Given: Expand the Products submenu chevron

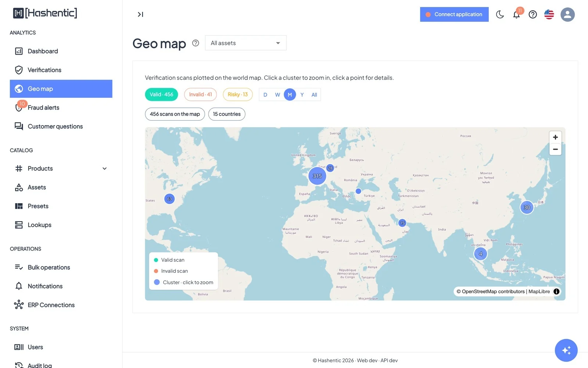Looking at the screenshot, I should click(x=105, y=169).
